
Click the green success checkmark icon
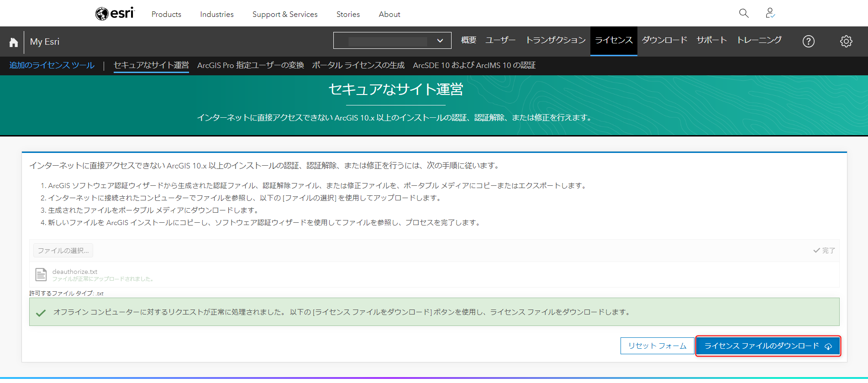tap(41, 313)
